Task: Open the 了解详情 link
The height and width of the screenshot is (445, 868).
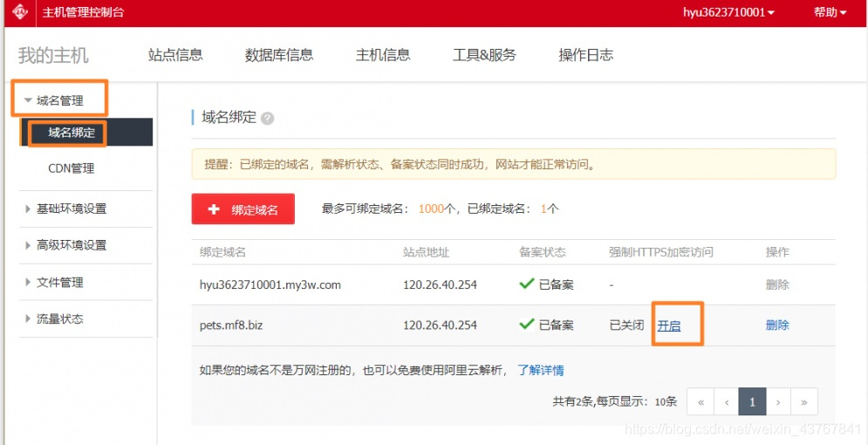Action: pos(540,370)
